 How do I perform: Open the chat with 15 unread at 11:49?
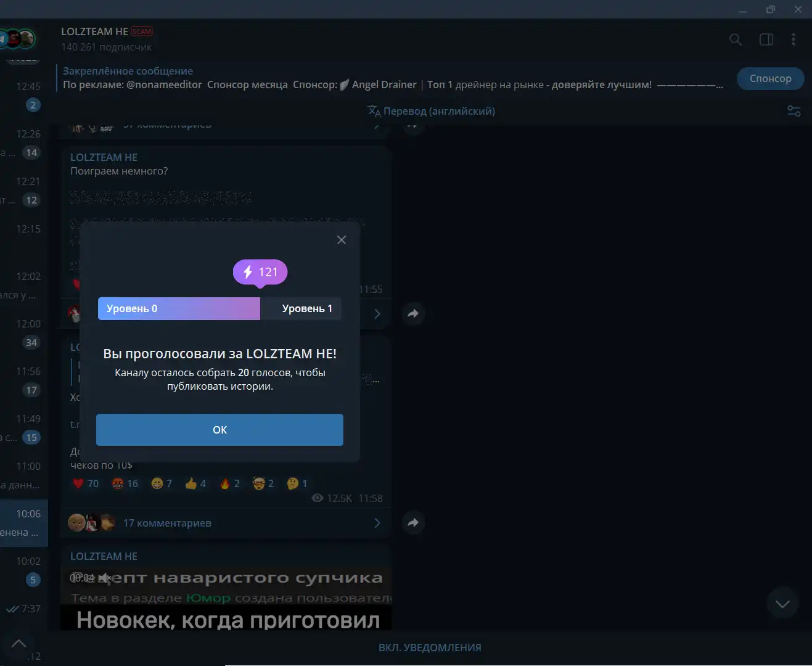click(24, 428)
